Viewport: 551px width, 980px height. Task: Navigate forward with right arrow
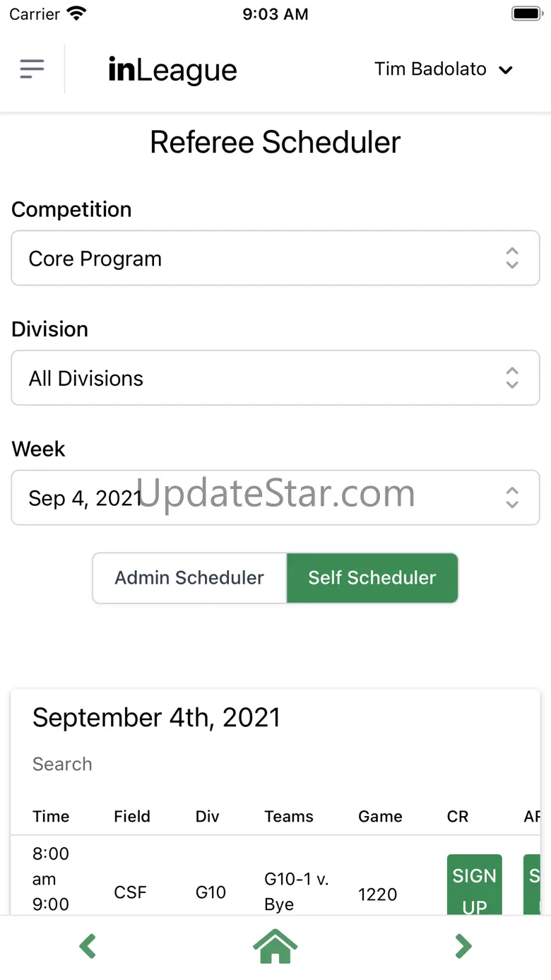coord(463,946)
